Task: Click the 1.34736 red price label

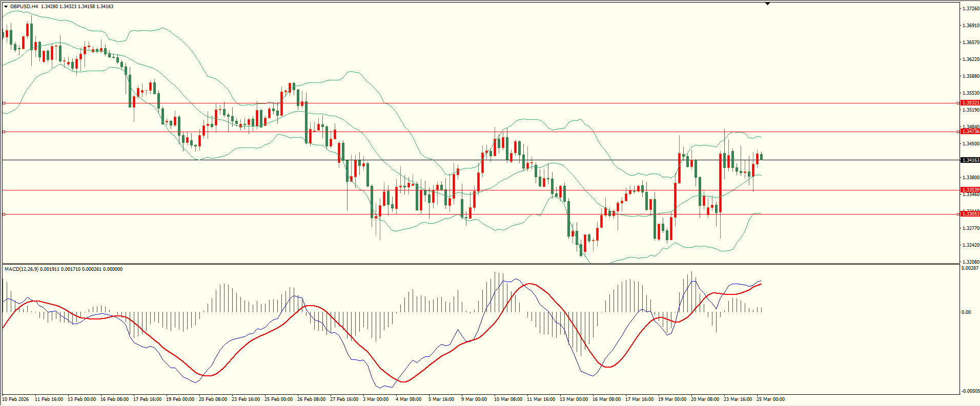Action: click(x=970, y=132)
